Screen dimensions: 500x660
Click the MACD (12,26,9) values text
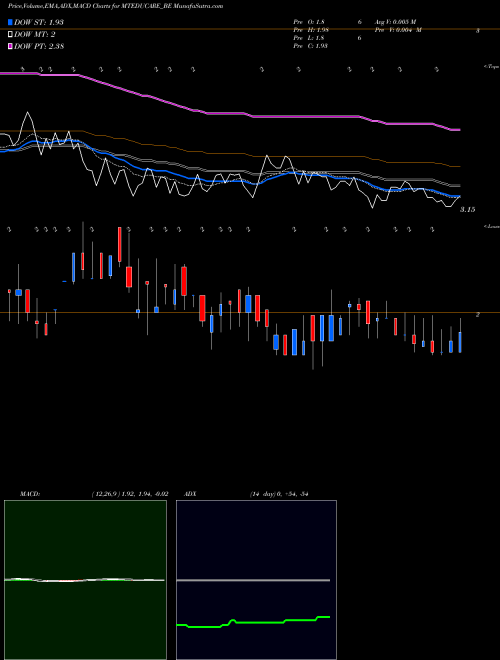pyautogui.click(x=130, y=494)
